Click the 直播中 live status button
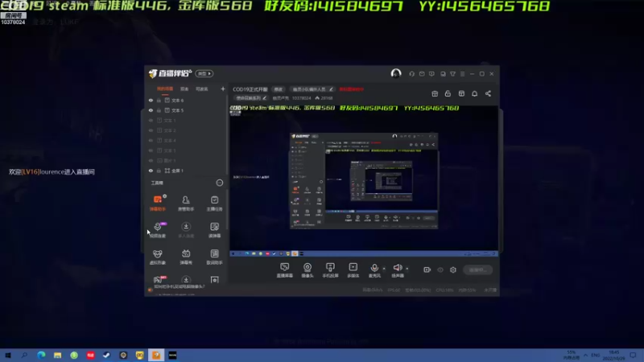Image resolution: width=644 pixels, height=362 pixels. tap(477, 269)
